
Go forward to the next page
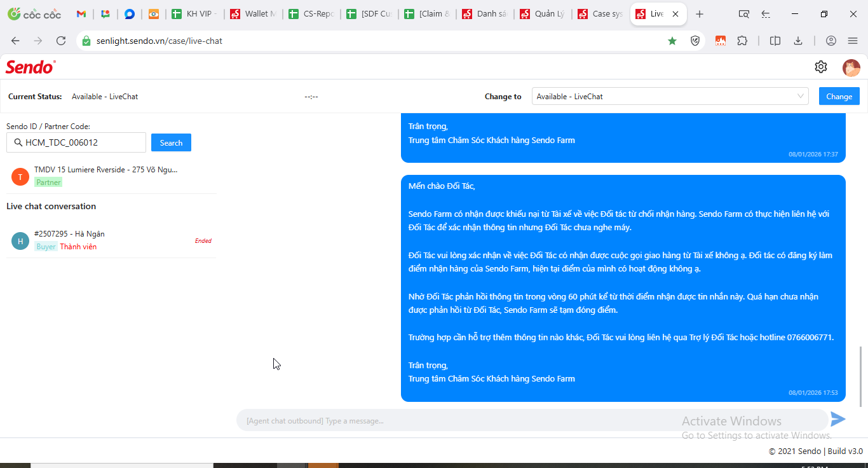38,41
